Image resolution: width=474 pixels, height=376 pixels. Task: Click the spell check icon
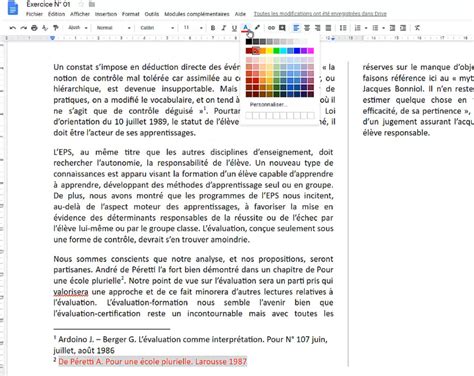click(x=45, y=28)
